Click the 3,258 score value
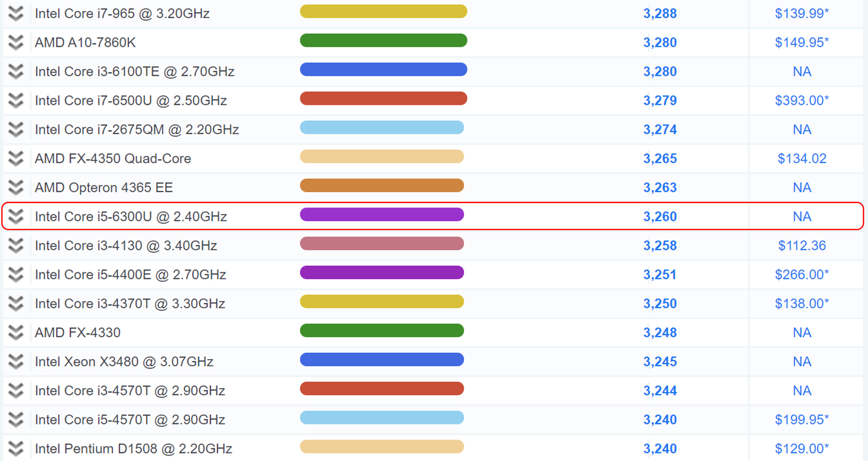868x461 pixels. point(660,245)
